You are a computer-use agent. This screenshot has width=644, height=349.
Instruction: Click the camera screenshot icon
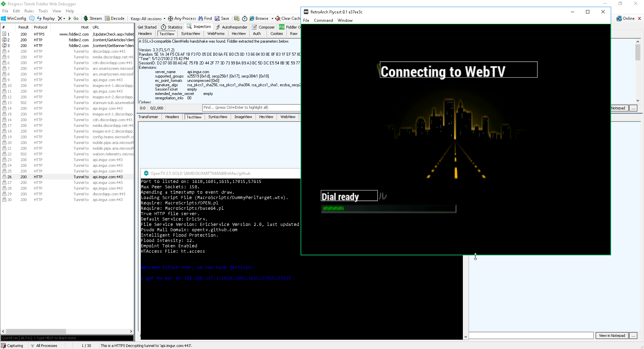tap(237, 18)
